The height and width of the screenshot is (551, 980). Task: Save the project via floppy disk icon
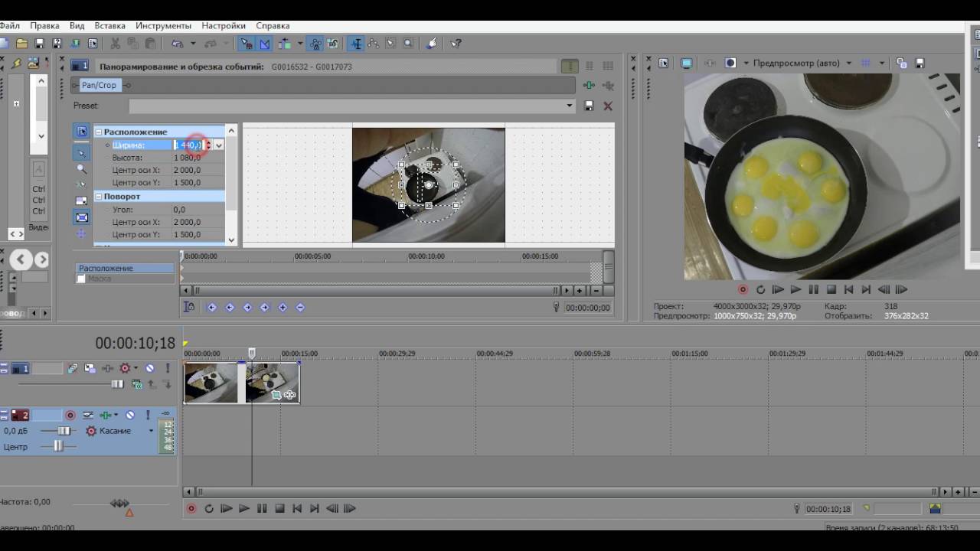coord(40,44)
